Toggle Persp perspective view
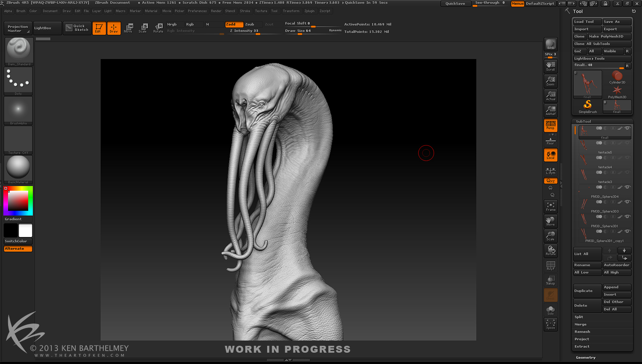Screen dimensions: 642x364 click(x=551, y=125)
